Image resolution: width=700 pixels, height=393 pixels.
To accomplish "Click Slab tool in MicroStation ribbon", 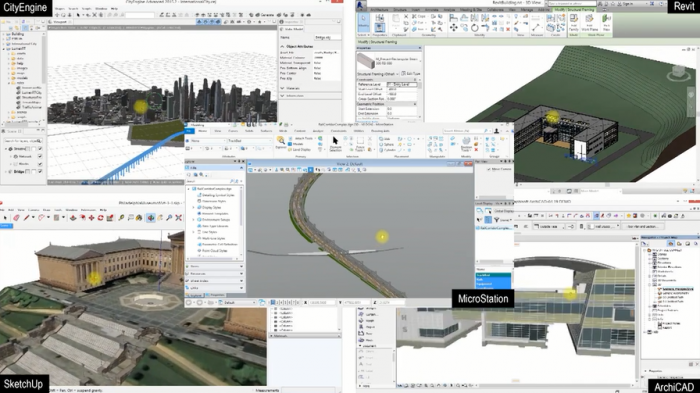I will tap(386, 139).
